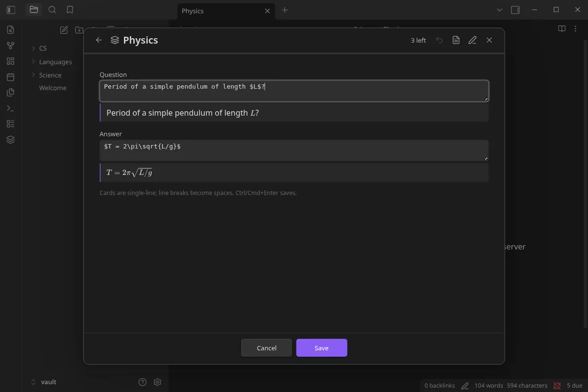Expand the Science folder

pyautogui.click(x=33, y=75)
